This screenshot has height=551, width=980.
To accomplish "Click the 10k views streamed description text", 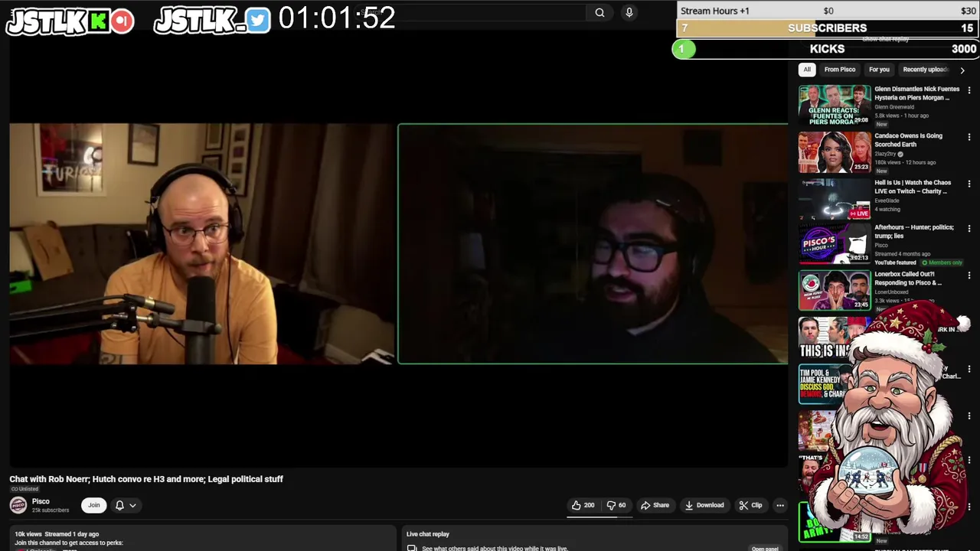I will click(x=57, y=534).
